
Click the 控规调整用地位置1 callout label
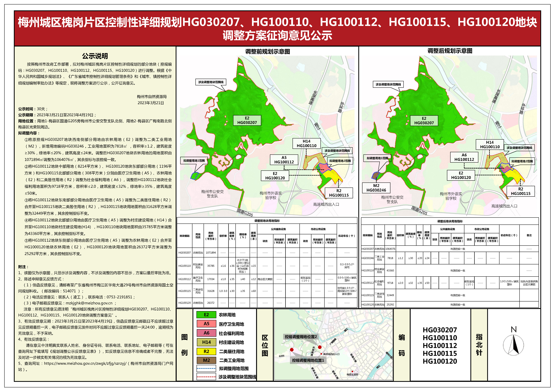click(308, 360)
